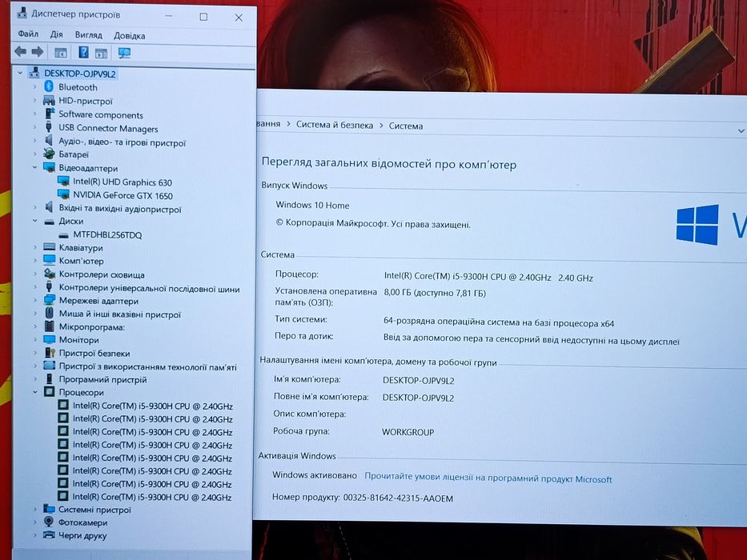
Task: Select the Системні пристрої icon
Action: 49,509
